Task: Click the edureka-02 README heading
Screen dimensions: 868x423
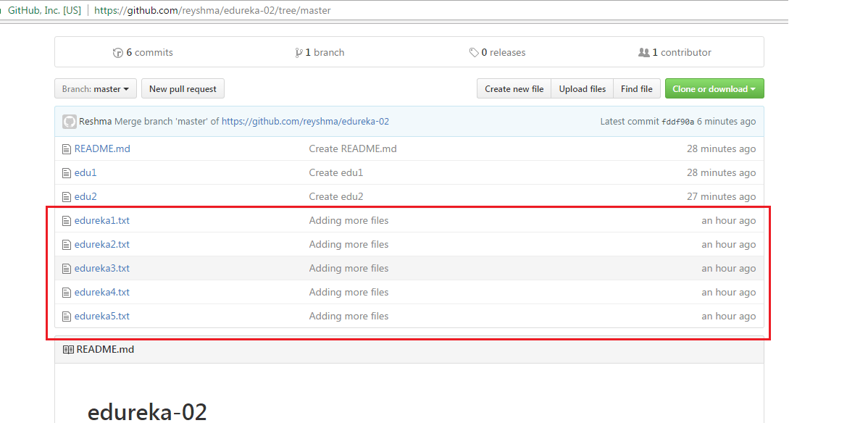Action: pos(147,412)
